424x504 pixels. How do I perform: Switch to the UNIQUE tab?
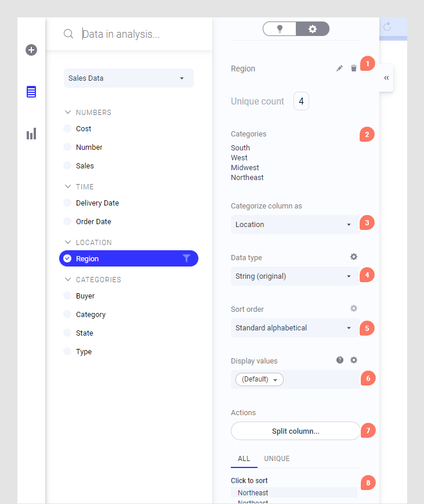pos(277,459)
